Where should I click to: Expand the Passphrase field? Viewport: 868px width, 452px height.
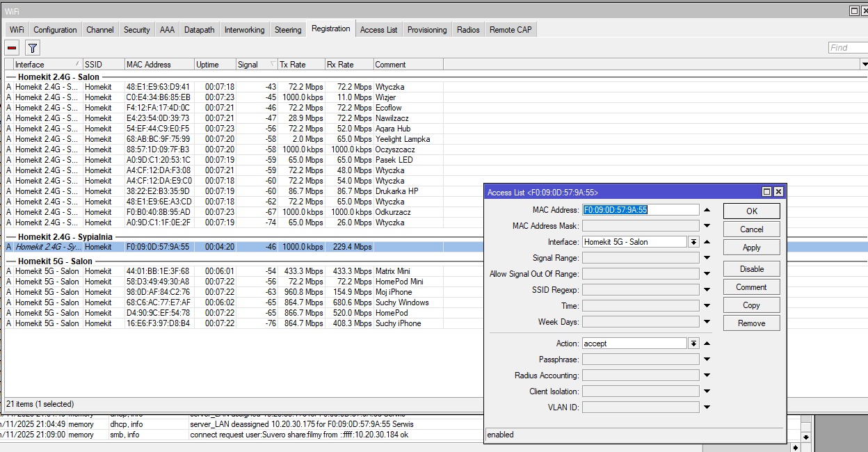click(x=707, y=360)
